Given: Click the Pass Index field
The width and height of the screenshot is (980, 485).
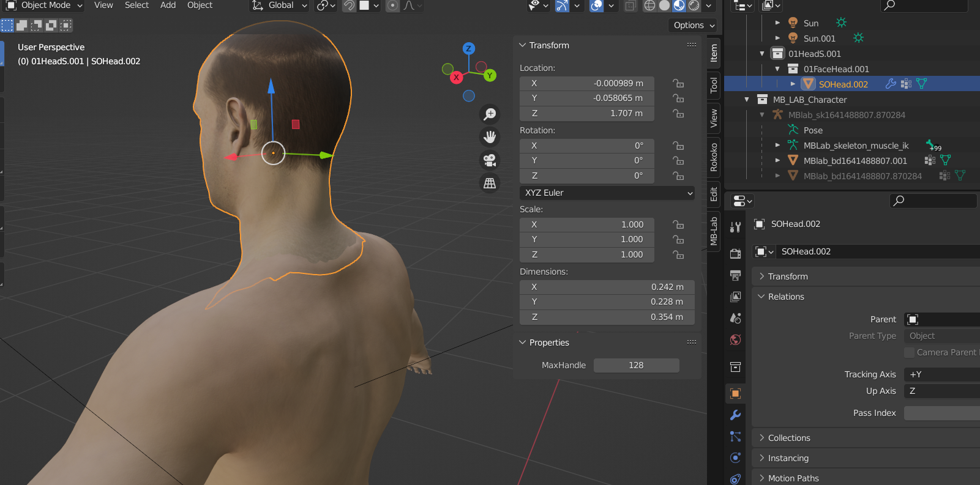Looking at the screenshot, I should pyautogui.click(x=941, y=413).
